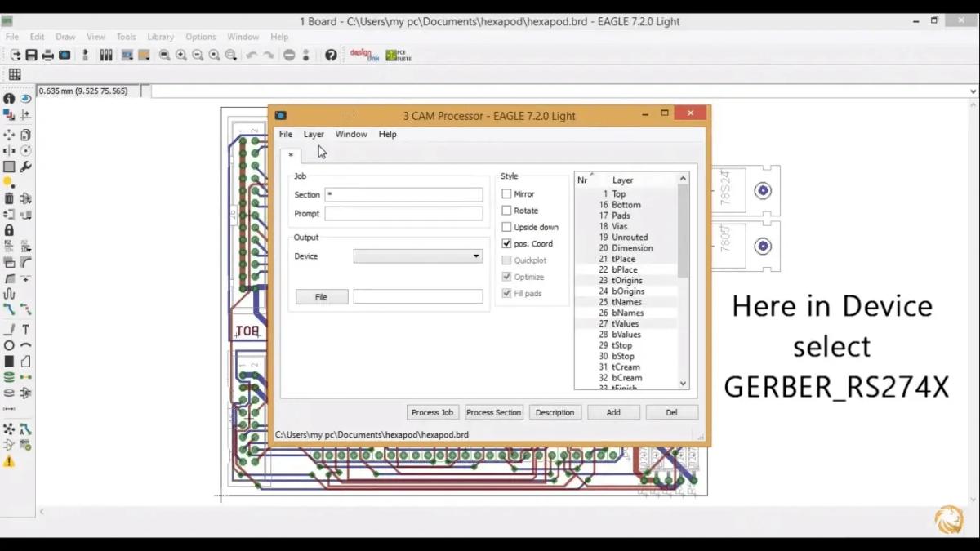Click the Zoom in magnifier icon
Image resolution: width=980 pixels, height=551 pixels.
pyautogui.click(x=181, y=56)
